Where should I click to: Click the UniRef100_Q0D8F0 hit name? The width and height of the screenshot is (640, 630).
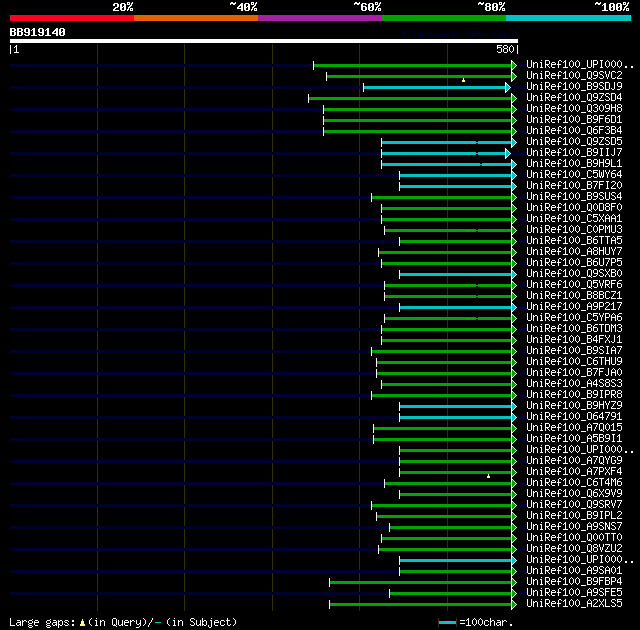574,208
